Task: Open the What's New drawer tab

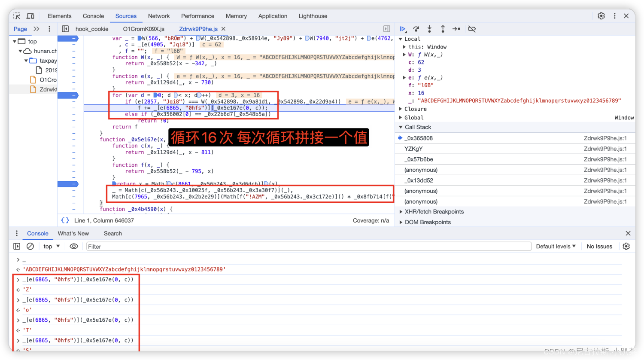Action: coord(73,233)
